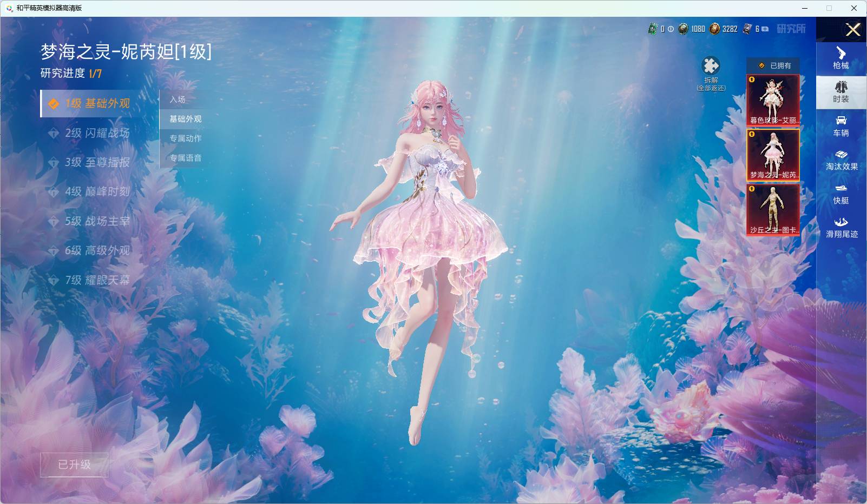Open the 滑翔尾迹 (glide trail) category
This screenshot has width=867, height=504.
[x=841, y=227]
